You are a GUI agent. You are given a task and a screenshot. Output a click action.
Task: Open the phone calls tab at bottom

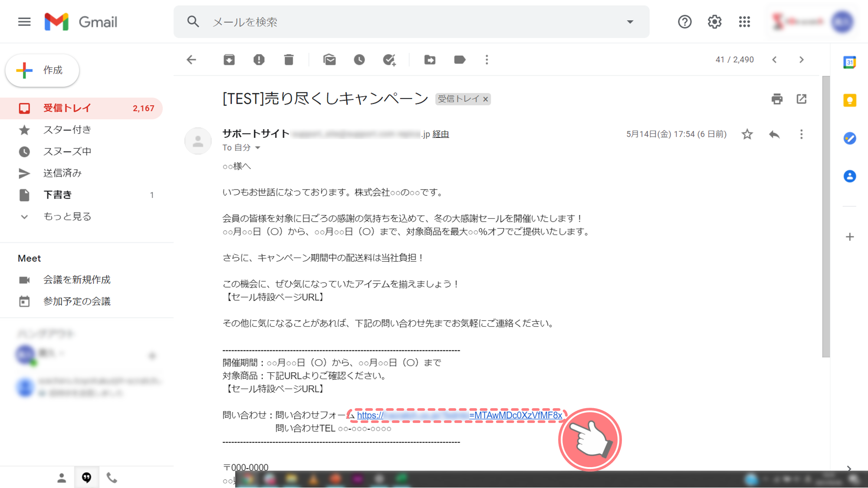[x=112, y=478]
